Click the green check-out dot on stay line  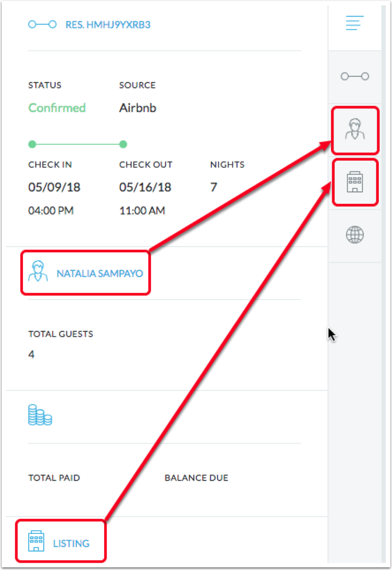click(x=123, y=144)
